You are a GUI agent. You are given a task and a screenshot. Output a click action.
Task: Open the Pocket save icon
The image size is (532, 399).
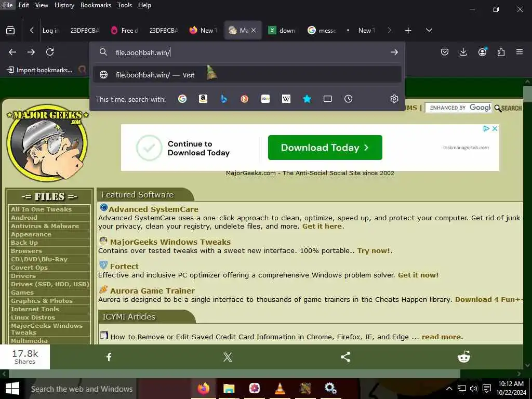[445, 52]
